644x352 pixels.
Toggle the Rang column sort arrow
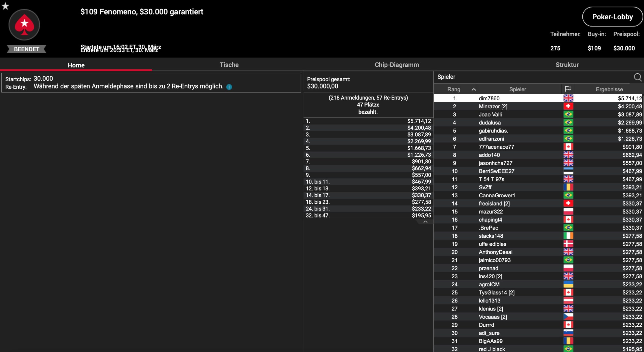click(x=473, y=89)
